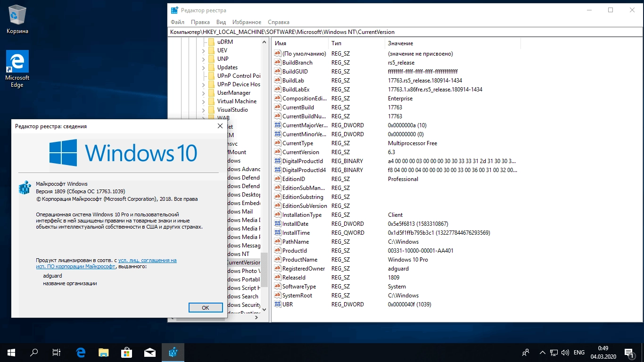
Task: Click the UBR DWORD value icon
Action: pos(278,304)
